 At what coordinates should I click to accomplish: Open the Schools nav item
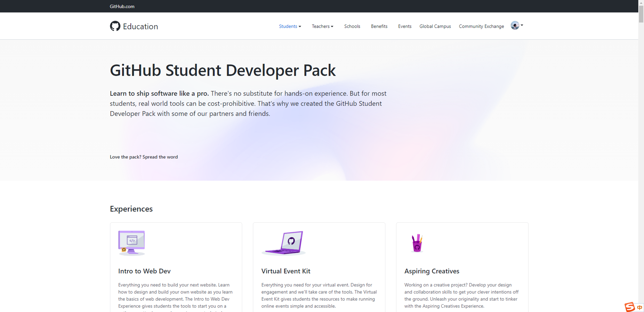(352, 26)
